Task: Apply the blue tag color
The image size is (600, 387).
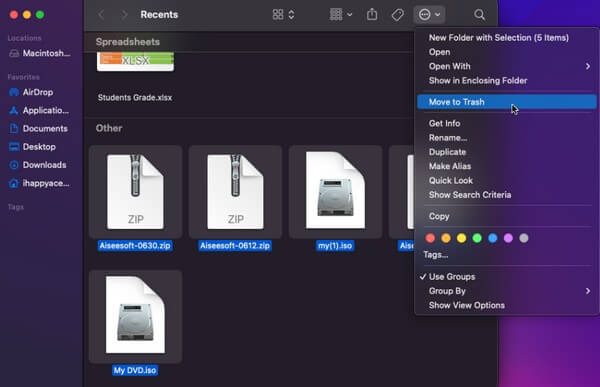Action: (x=493, y=238)
